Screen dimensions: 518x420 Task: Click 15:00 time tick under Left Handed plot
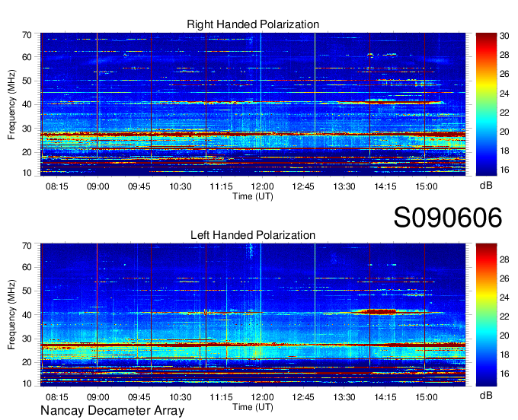(x=426, y=397)
